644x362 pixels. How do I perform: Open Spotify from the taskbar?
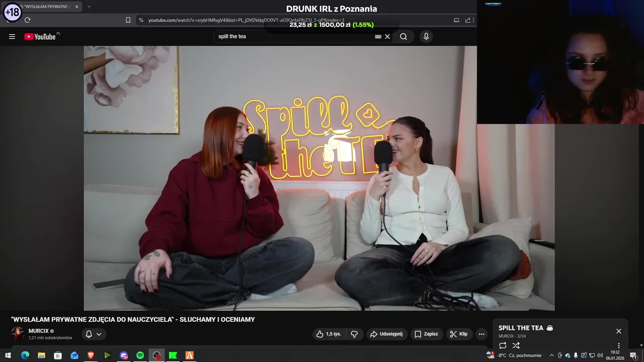[140, 355]
